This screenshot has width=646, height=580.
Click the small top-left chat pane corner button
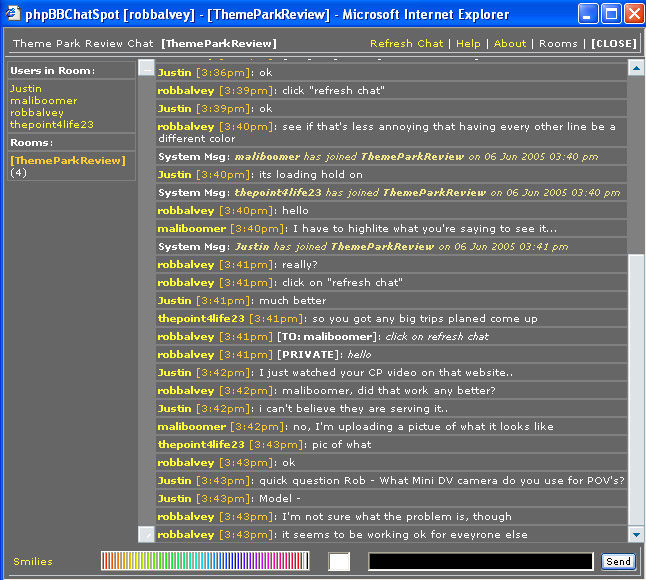pos(146,68)
